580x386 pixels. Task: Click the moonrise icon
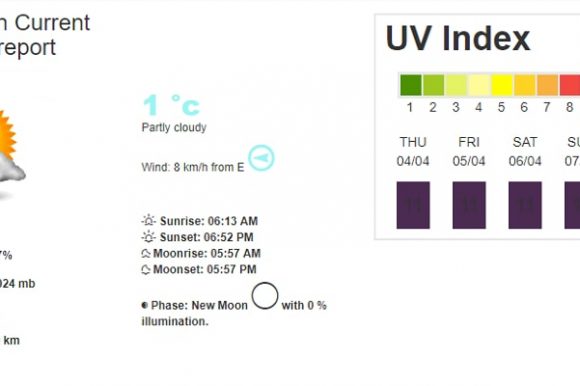[146, 253]
